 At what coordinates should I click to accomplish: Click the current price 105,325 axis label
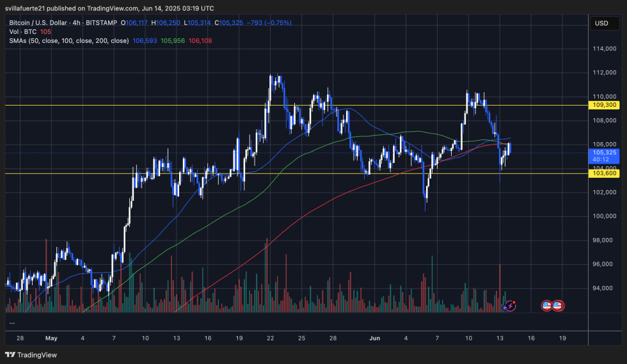point(604,153)
